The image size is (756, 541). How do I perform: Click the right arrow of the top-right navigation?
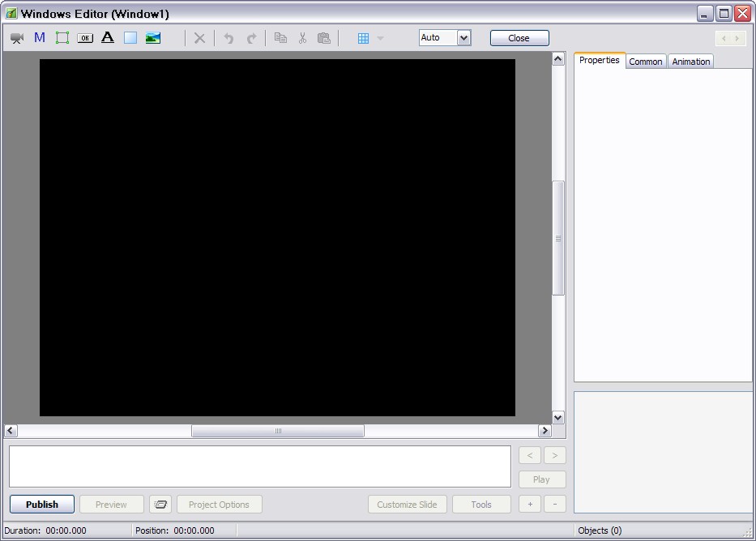737,38
